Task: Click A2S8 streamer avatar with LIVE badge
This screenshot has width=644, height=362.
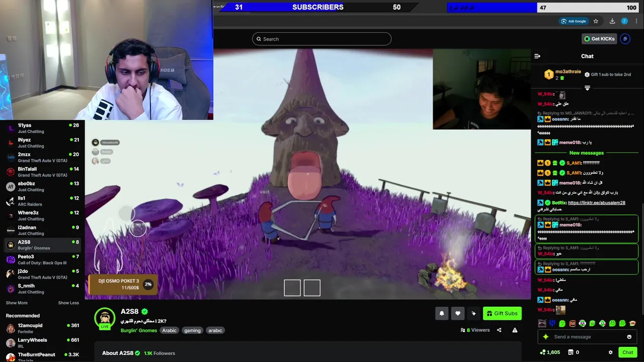Action: [x=105, y=318]
